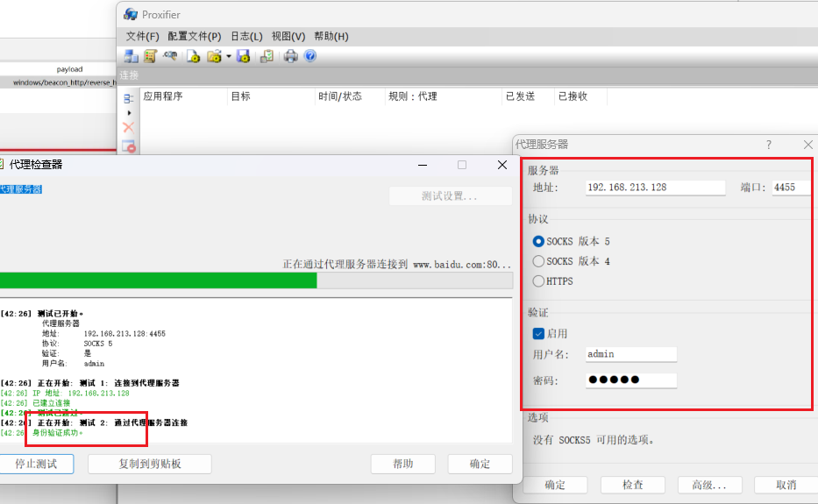Click the clipboard checklist toolbar icon
This screenshot has width=818, height=504.
click(x=267, y=56)
